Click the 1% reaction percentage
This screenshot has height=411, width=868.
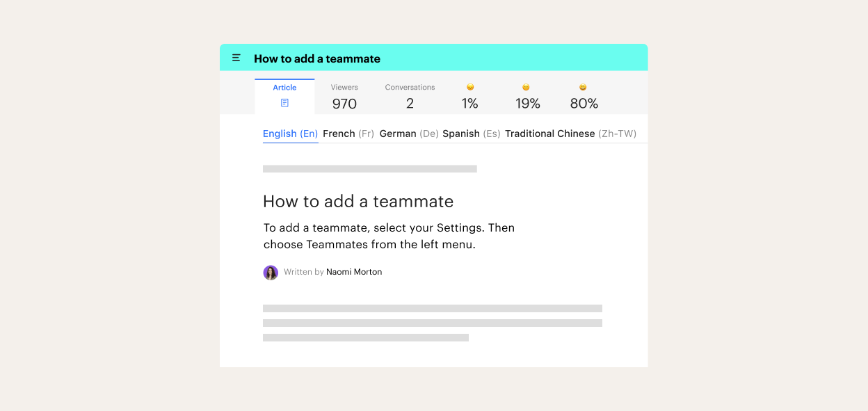point(470,104)
